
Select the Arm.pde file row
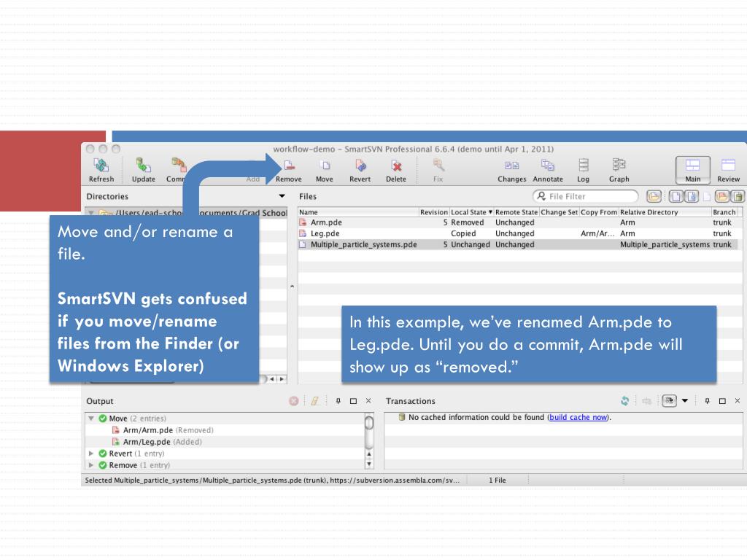pyautogui.click(x=519, y=222)
